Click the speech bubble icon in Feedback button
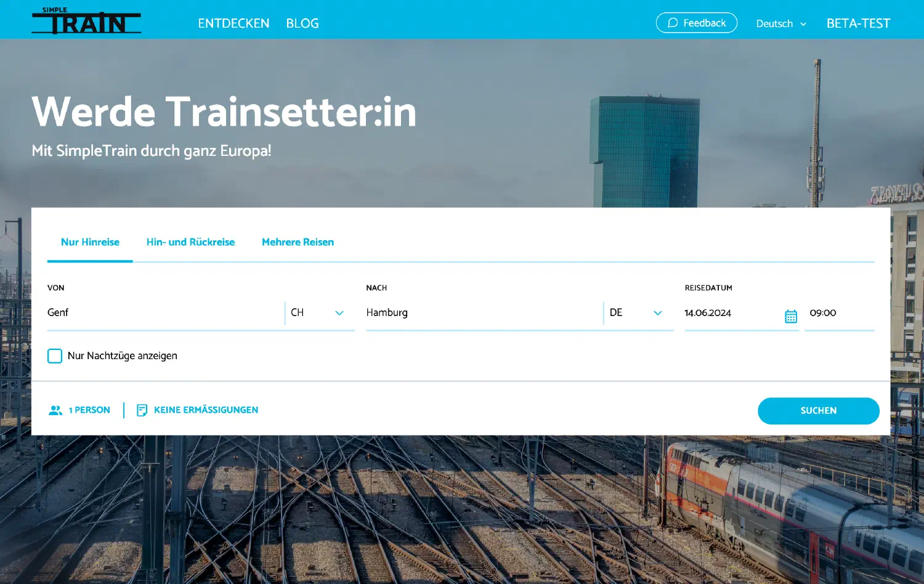This screenshot has width=924, height=584. 673,22
